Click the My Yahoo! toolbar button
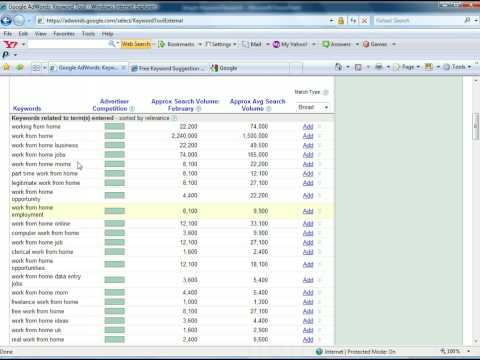Screen dimensions: 480x360 (x=290, y=44)
